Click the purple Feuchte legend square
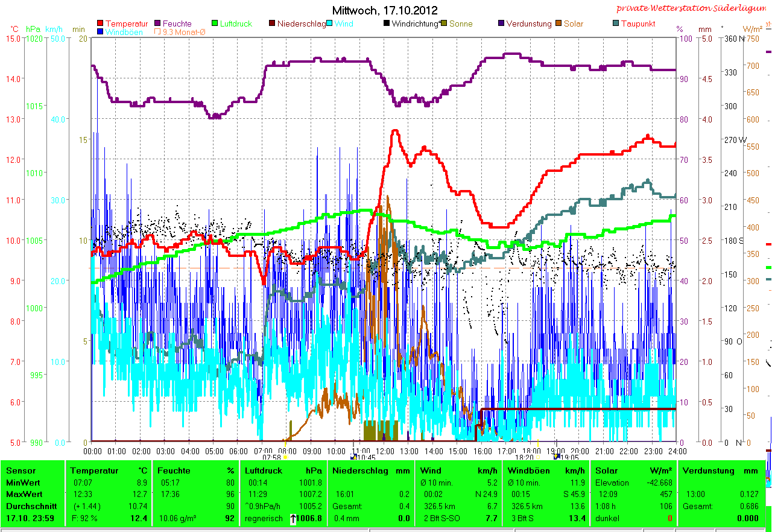Viewport: 772px width, 532px height. click(159, 24)
